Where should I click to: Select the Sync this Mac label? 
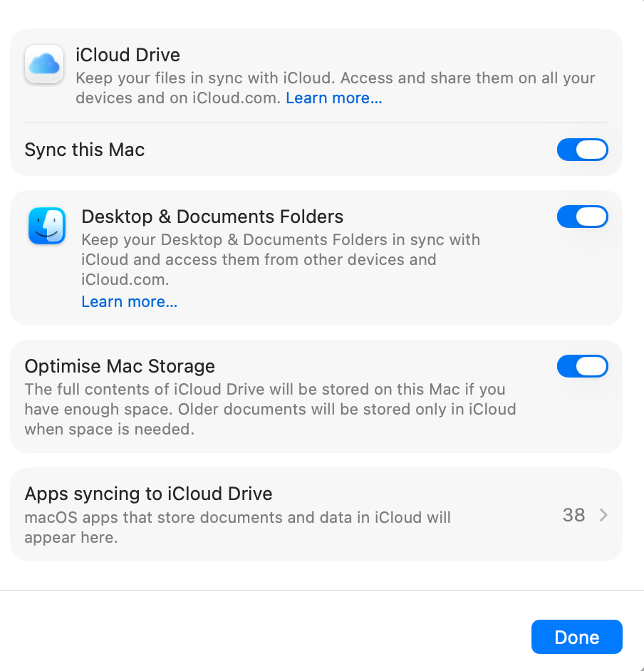point(85,150)
